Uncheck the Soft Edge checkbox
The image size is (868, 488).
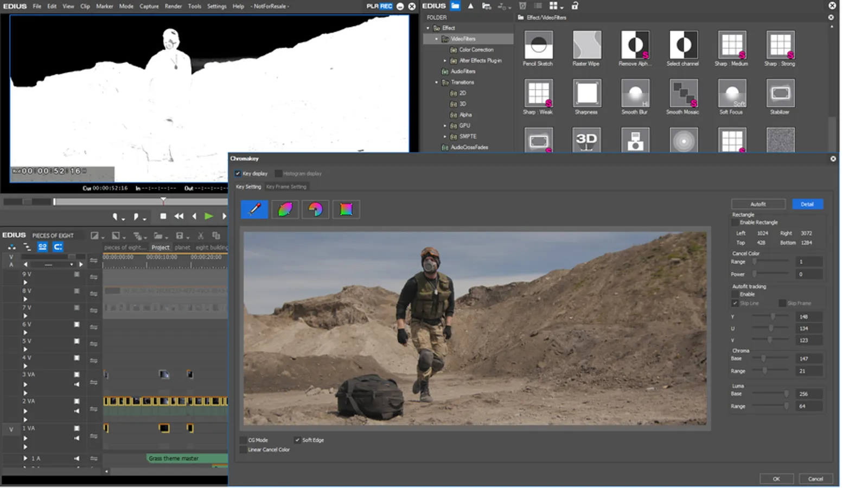click(297, 440)
